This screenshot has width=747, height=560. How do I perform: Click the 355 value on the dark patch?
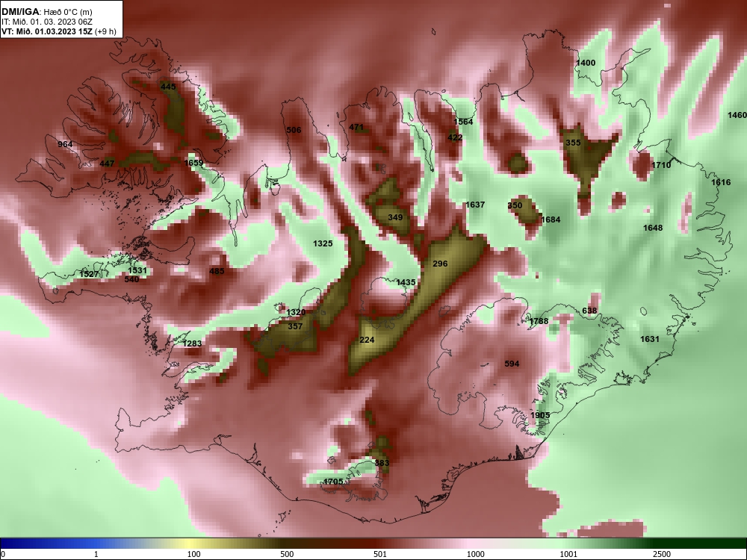tap(573, 143)
